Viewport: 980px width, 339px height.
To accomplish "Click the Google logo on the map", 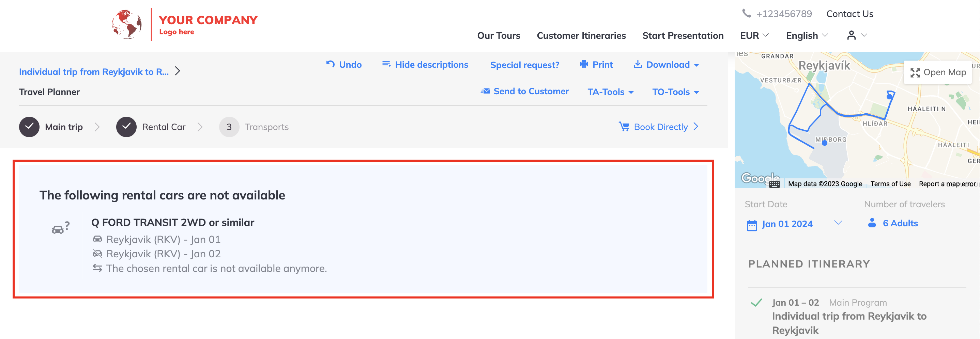I will (x=760, y=178).
